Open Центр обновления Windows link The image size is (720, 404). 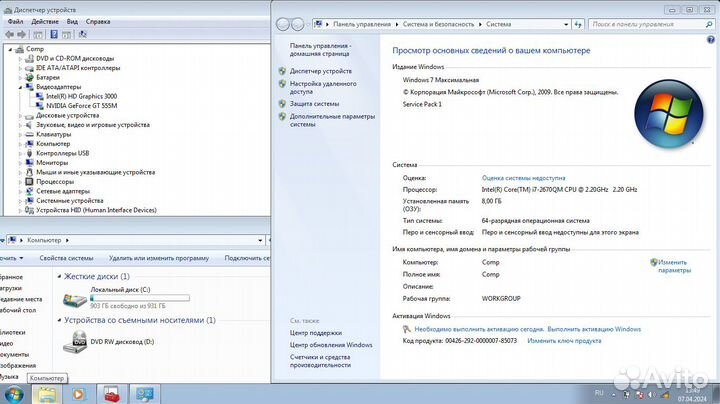331,345
